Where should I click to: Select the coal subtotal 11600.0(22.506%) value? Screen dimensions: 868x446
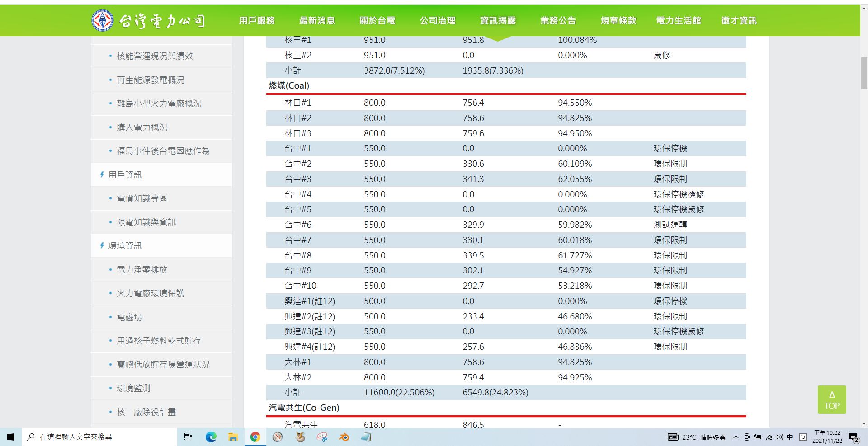coord(399,392)
